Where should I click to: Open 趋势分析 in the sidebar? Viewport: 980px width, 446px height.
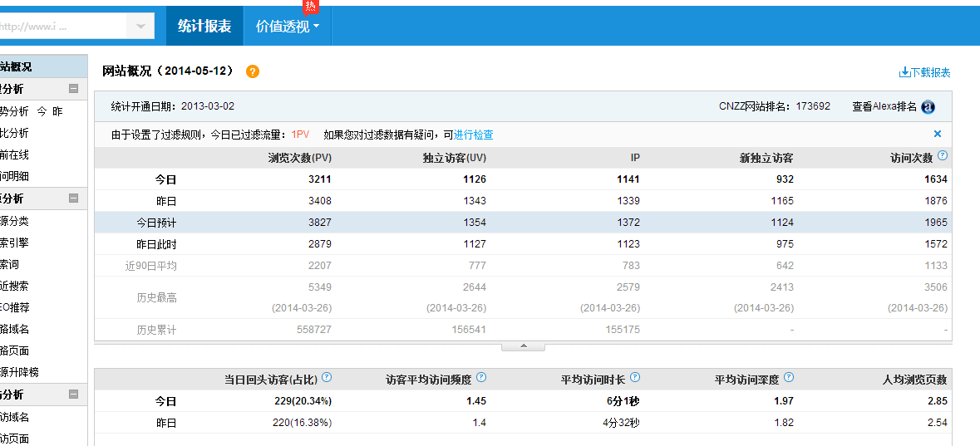click(14, 112)
